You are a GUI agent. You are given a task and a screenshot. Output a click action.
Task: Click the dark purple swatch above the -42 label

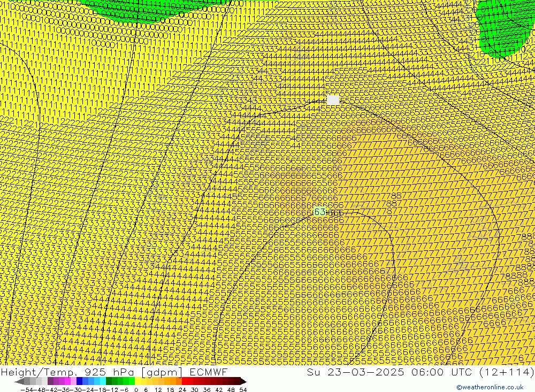tap(50, 382)
